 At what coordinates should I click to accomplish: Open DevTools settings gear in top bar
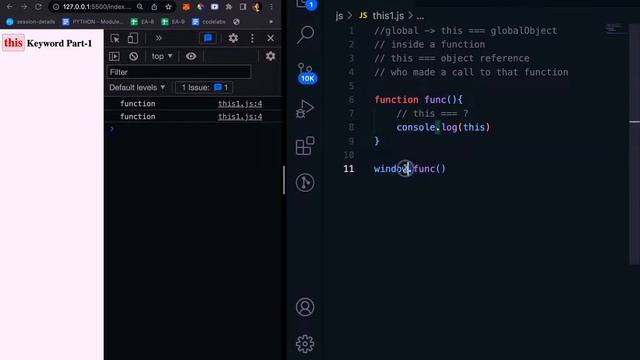point(233,38)
